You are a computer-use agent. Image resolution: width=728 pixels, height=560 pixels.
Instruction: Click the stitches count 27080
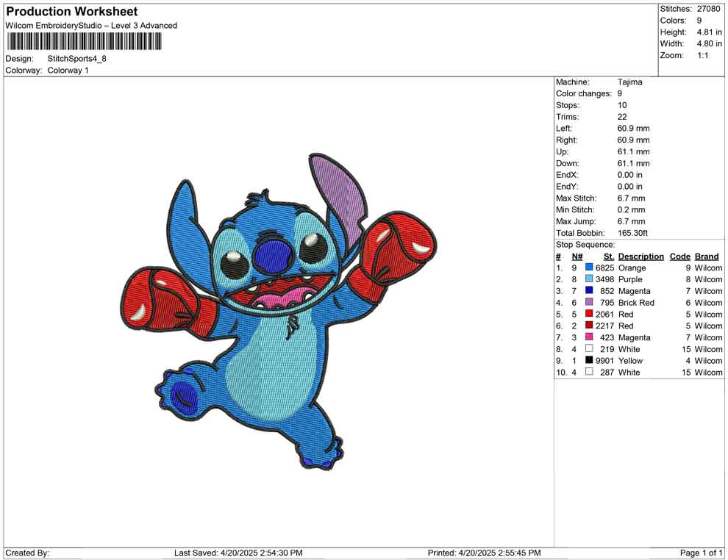pyautogui.click(x=708, y=9)
